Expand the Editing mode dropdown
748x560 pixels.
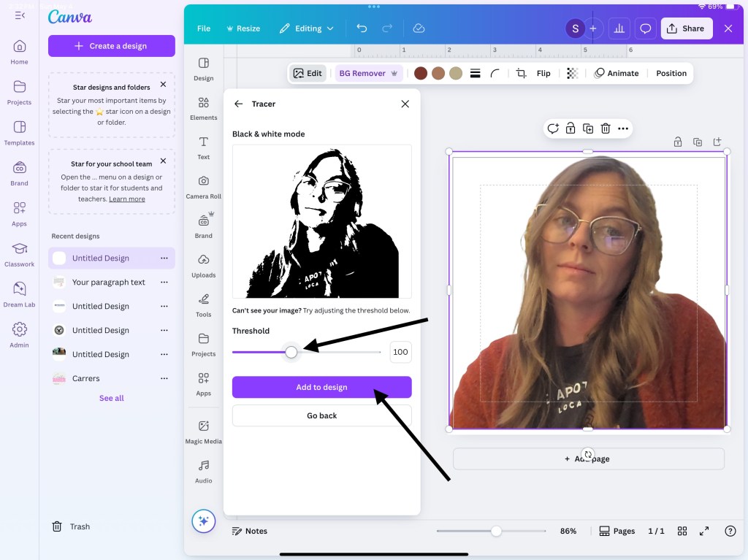tap(308, 28)
